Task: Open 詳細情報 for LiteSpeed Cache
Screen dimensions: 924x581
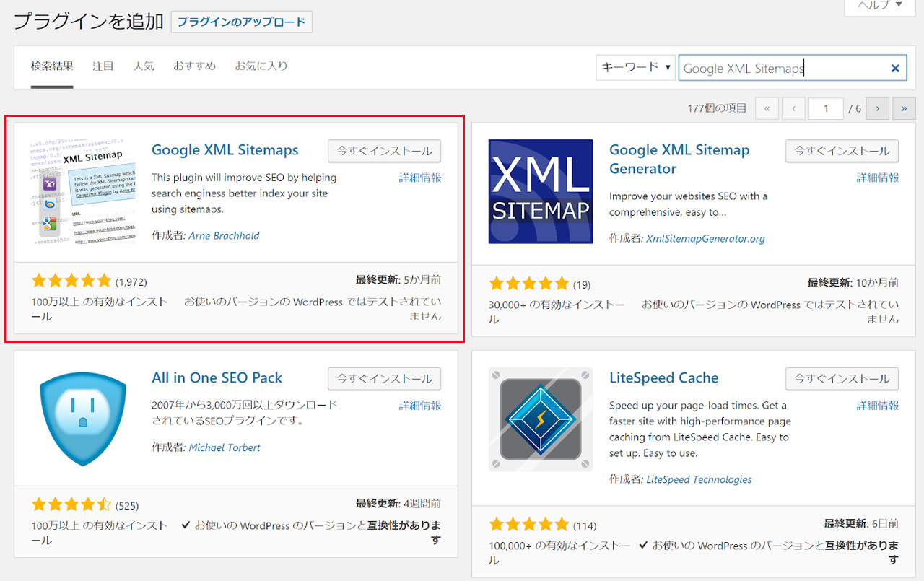Action: 878,406
